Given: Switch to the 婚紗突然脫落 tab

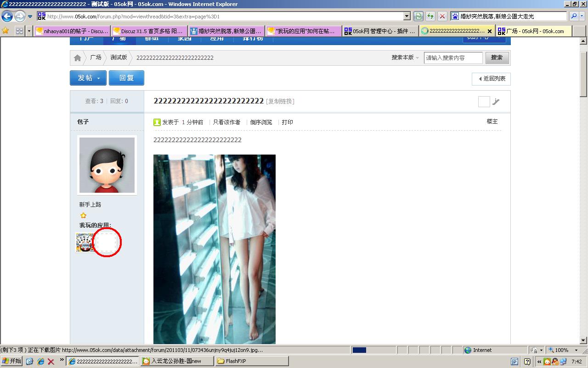Looking at the screenshot, I should [x=227, y=31].
